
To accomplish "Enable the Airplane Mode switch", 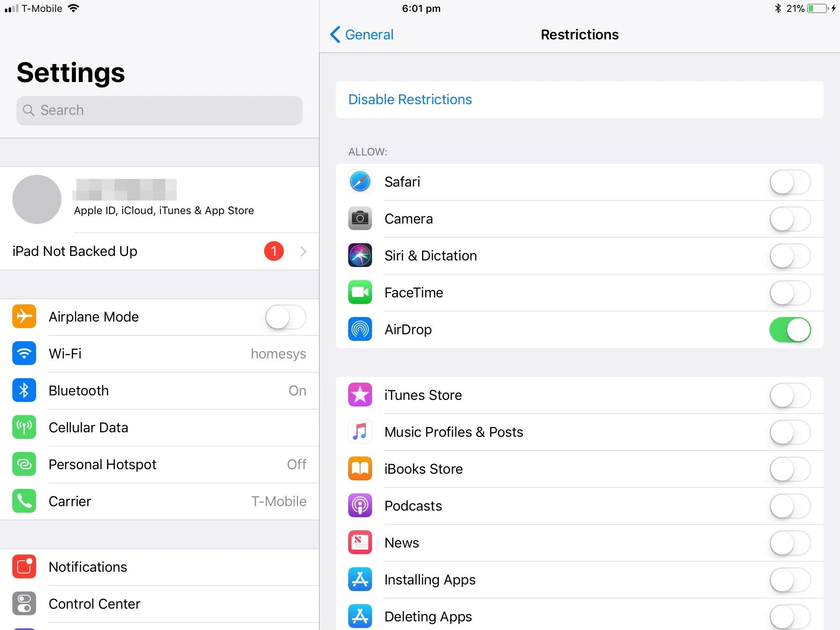I will [285, 317].
